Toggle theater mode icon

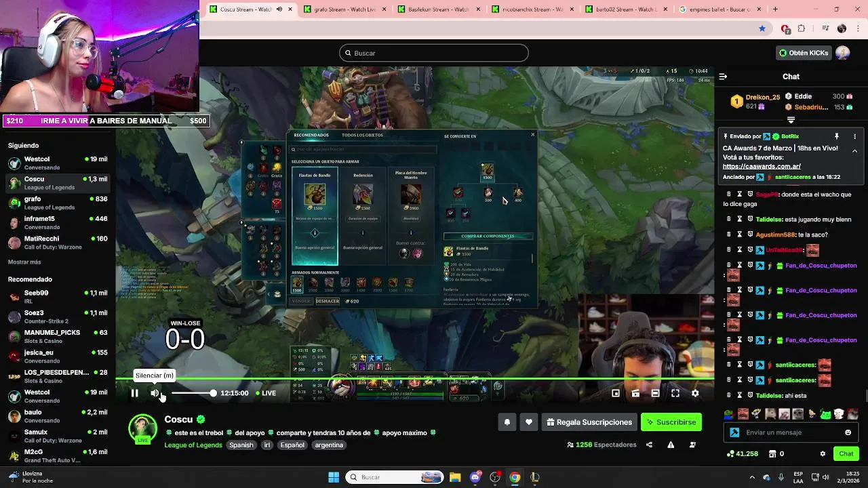pos(655,393)
